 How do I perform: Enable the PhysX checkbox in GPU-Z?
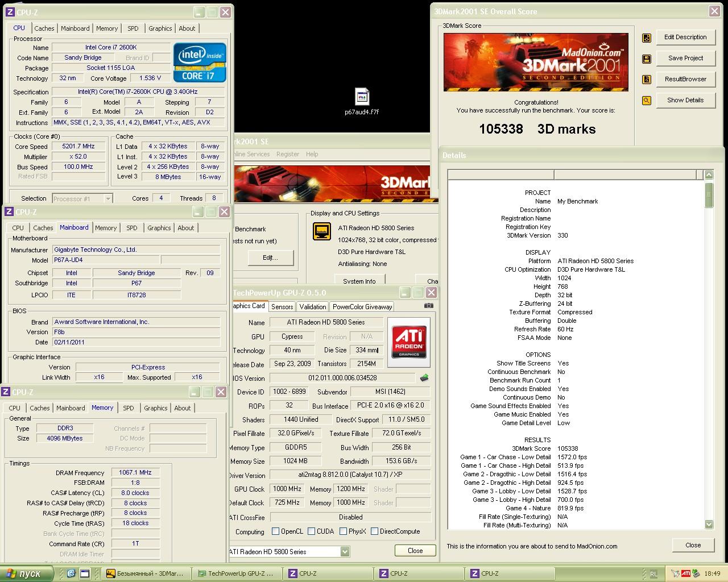coord(343,531)
